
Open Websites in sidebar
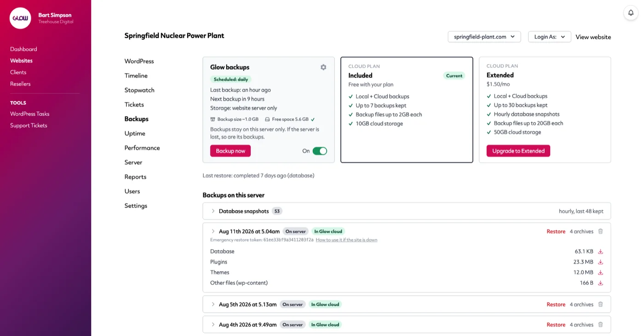21,61
